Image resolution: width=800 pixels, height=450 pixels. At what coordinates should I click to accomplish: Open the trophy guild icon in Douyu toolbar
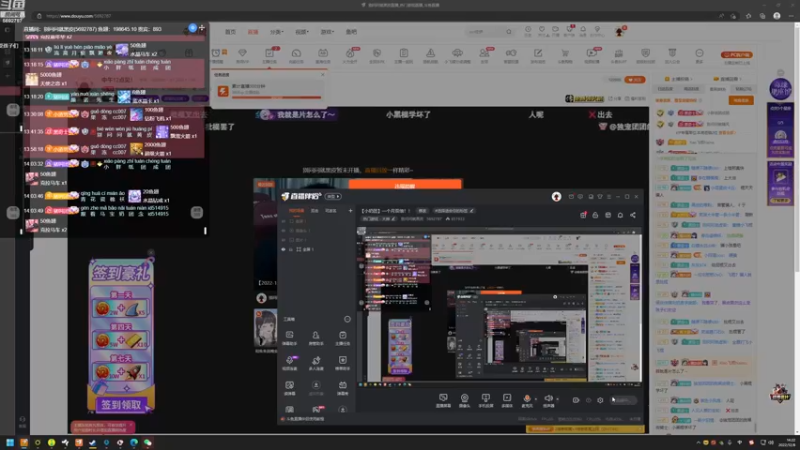(672, 53)
